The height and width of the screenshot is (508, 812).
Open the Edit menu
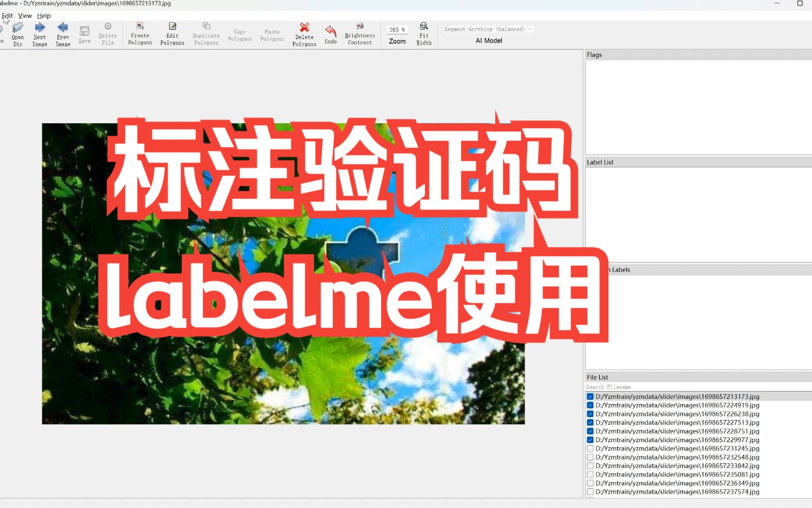pyautogui.click(x=8, y=16)
